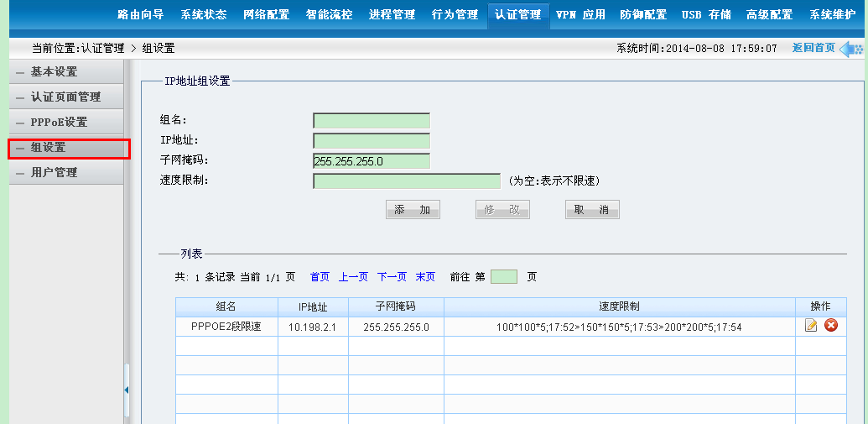This screenshot has height=424, width=868.
Task: Click the 首页 pagination link
Action: [320, 277]
